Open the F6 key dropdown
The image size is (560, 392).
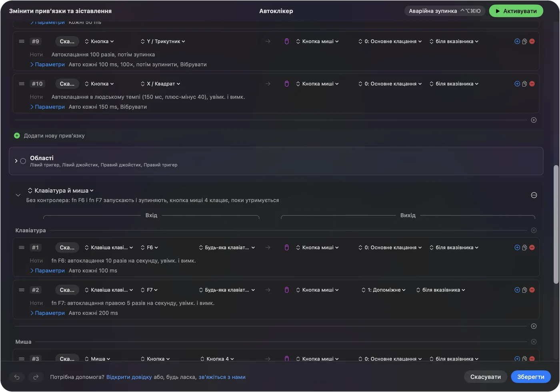(x=149, y=248)
